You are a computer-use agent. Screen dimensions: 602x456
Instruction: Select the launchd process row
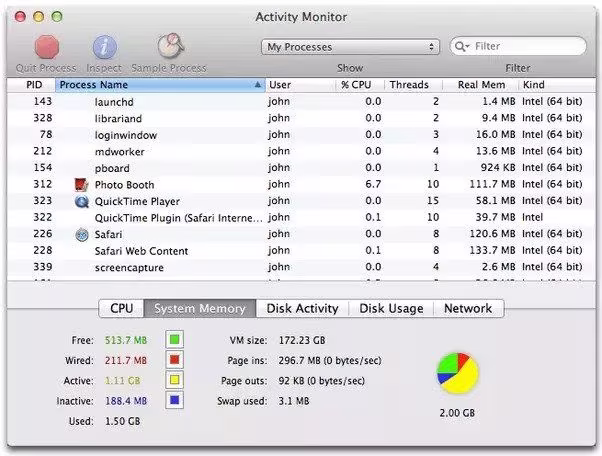point(301,102)
